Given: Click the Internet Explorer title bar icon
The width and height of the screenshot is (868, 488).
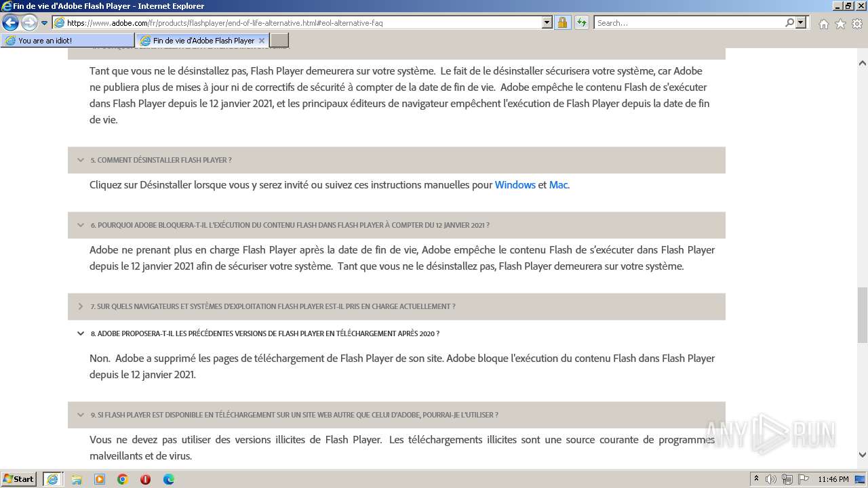Looking at the screenshot, I should [x=7, y=6].
